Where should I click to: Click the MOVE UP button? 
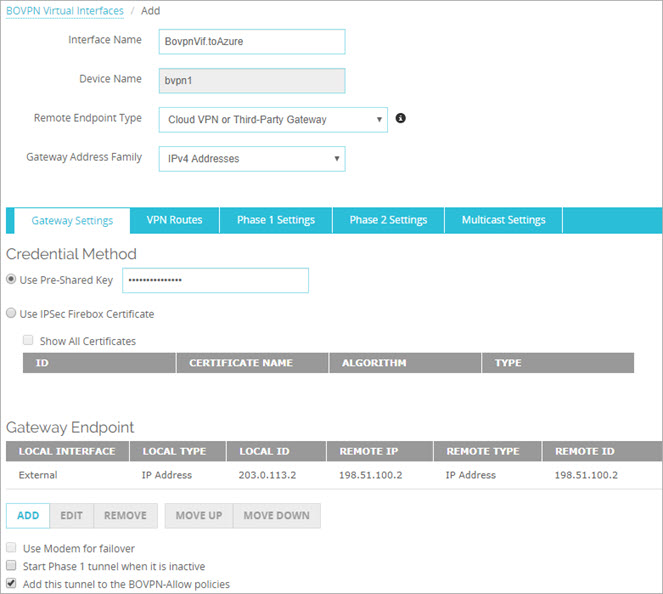pos(199,516)
